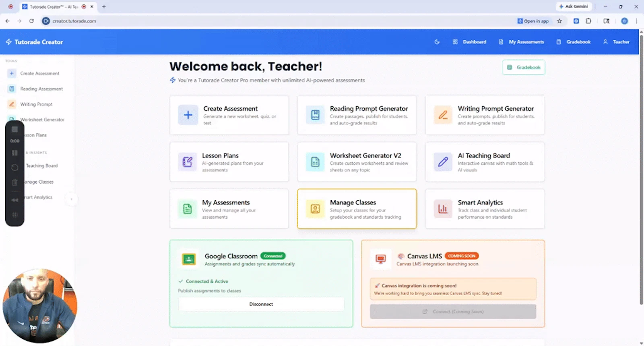The image size is (644, 346).
Task: Click Open in app in address bar
Action: pos(533,21)
